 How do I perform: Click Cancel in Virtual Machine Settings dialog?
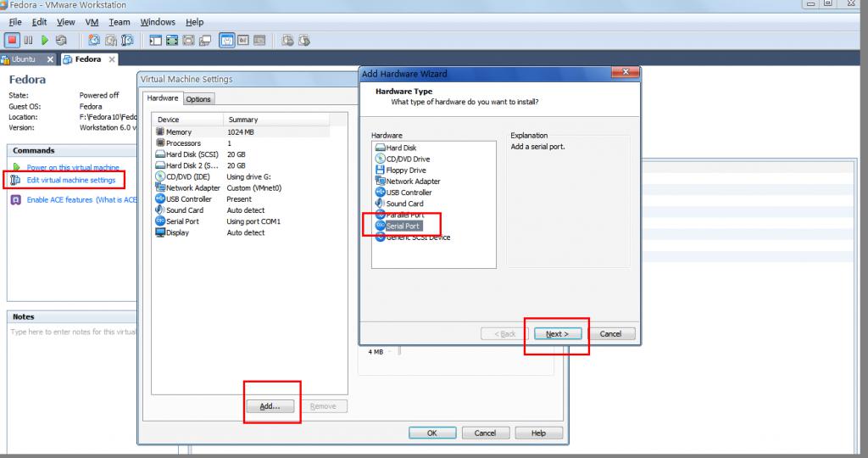click(x=485, y=433)
